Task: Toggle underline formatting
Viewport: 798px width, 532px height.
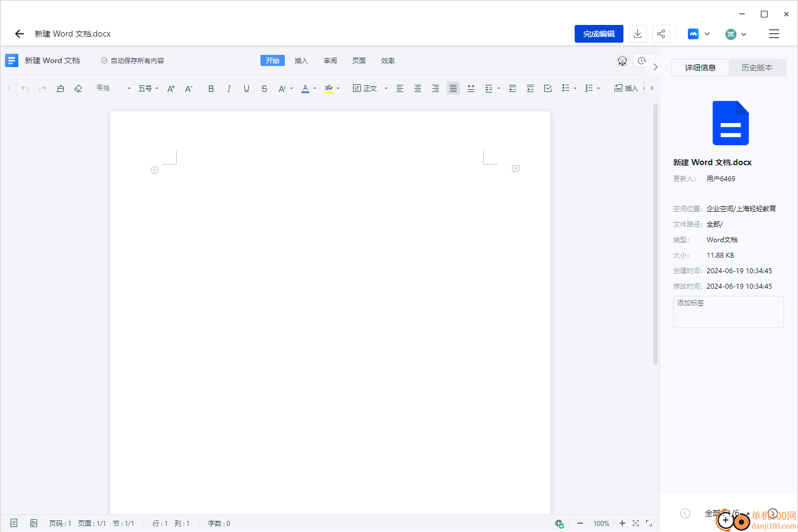Action: point(247,89)
